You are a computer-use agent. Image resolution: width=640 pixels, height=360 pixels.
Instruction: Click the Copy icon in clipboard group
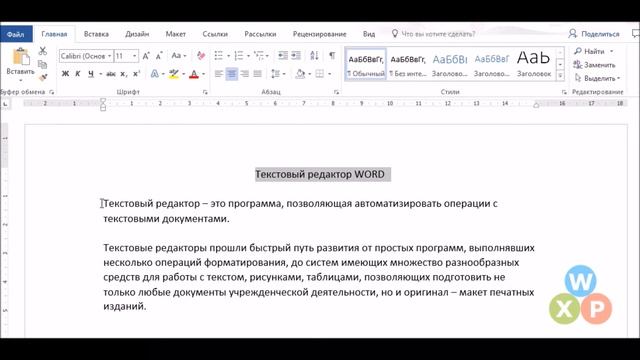coord(42,64)
